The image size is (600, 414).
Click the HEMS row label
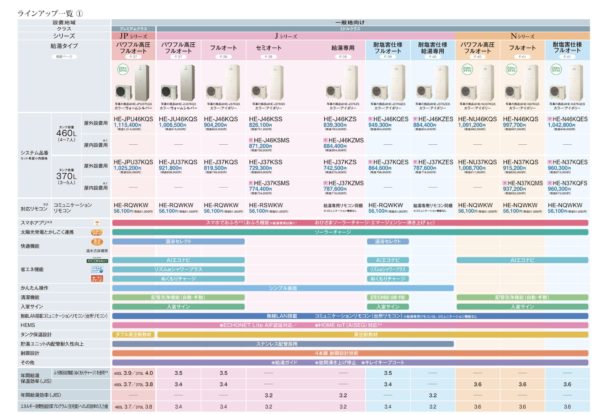click(28, 325)
